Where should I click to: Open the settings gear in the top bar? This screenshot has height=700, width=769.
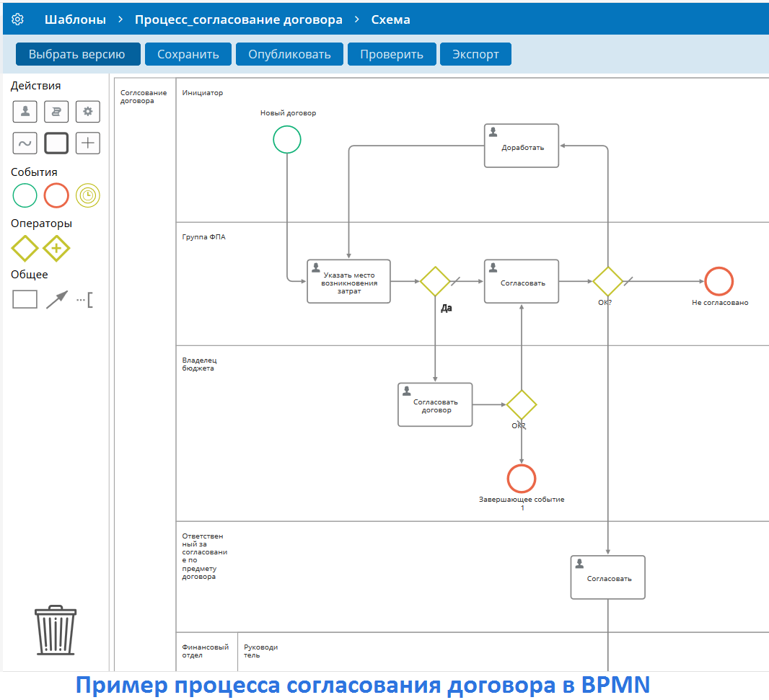tap(17, 19)
